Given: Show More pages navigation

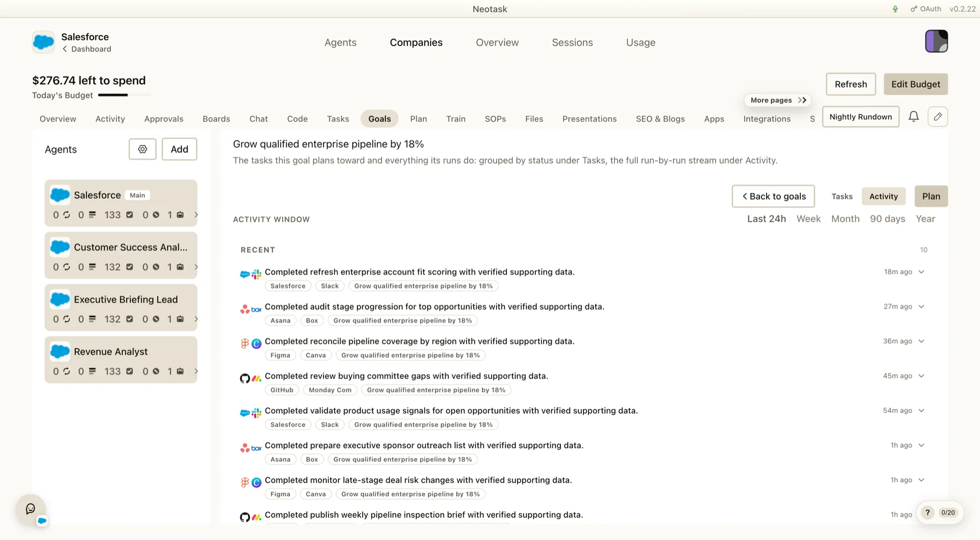Looking at the screenshot, I should (x=777, y=100).
